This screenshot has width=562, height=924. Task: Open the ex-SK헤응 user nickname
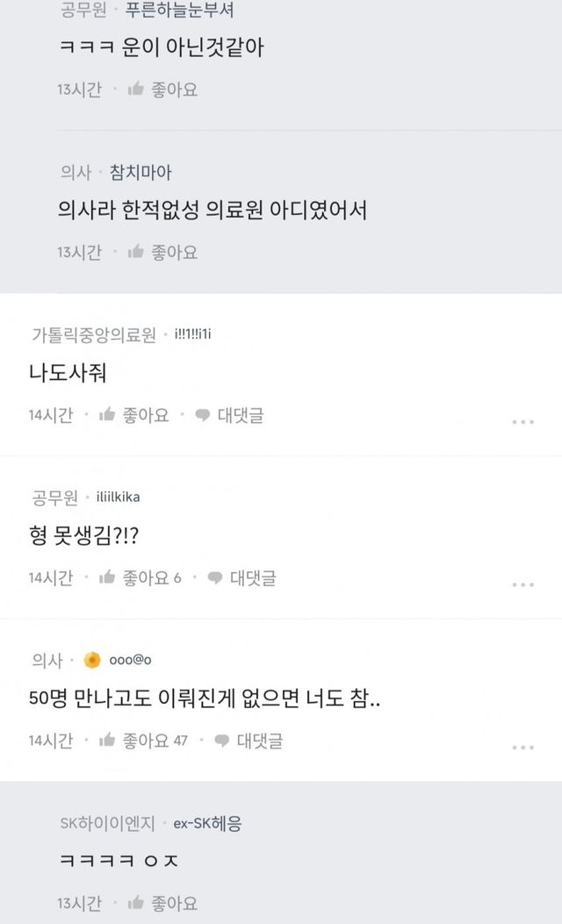[201, 823]
